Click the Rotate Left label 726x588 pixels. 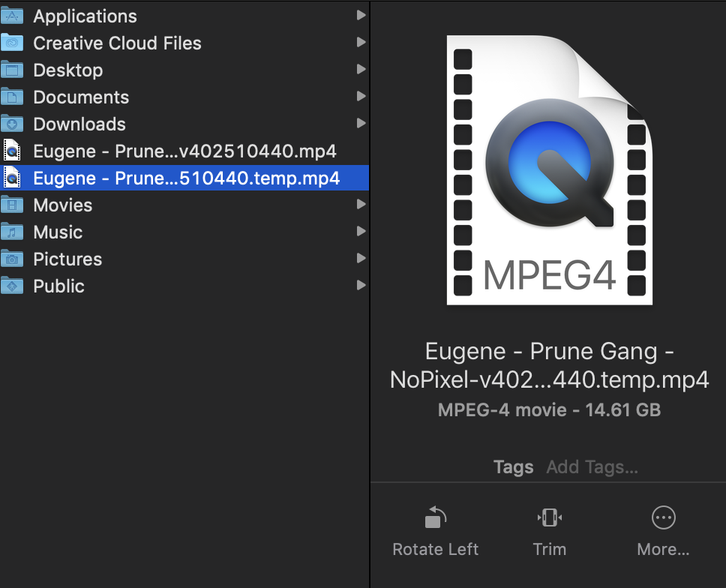435,549
